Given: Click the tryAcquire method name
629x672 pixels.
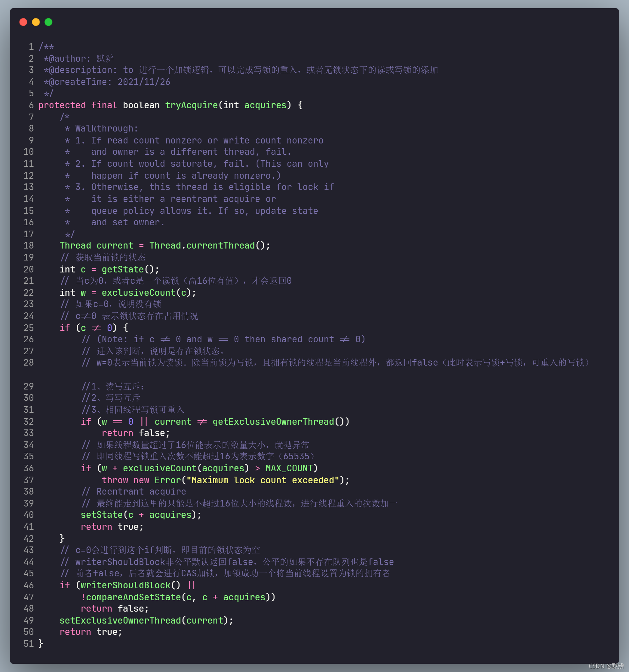Looking at the screenshot, I should (x=191, y=105).
